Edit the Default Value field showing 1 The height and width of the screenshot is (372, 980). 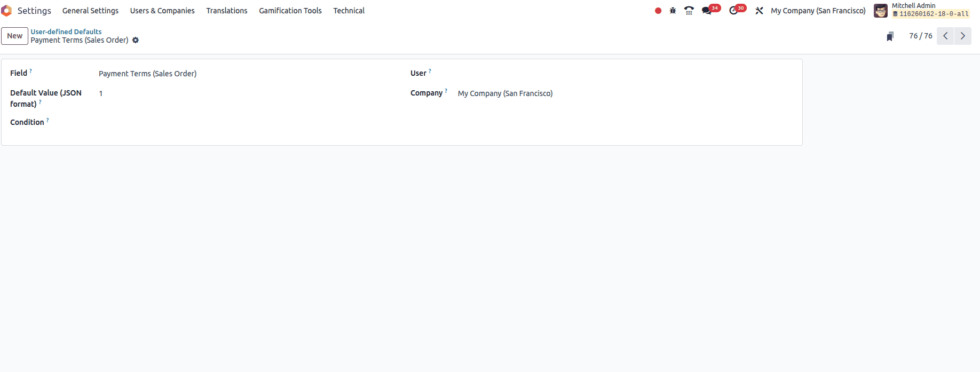coord(247,93)
